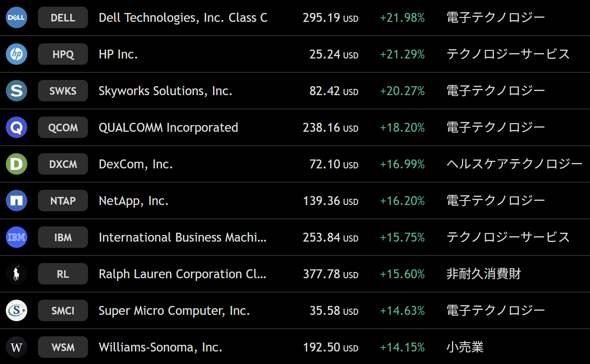Click the ヘルスケアテクノロジー sector link

[515, 164]
